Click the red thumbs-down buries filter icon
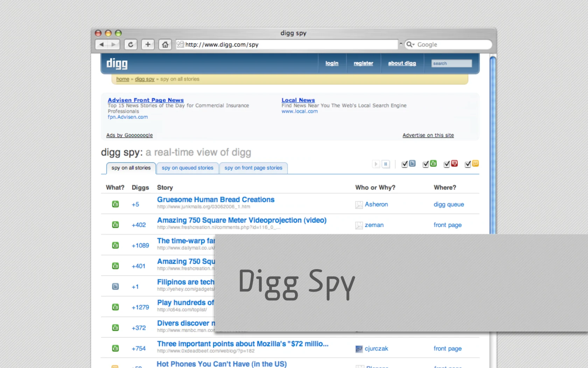Screen dimensions: 588x368 pyautogui.click(x=454, y=163)
